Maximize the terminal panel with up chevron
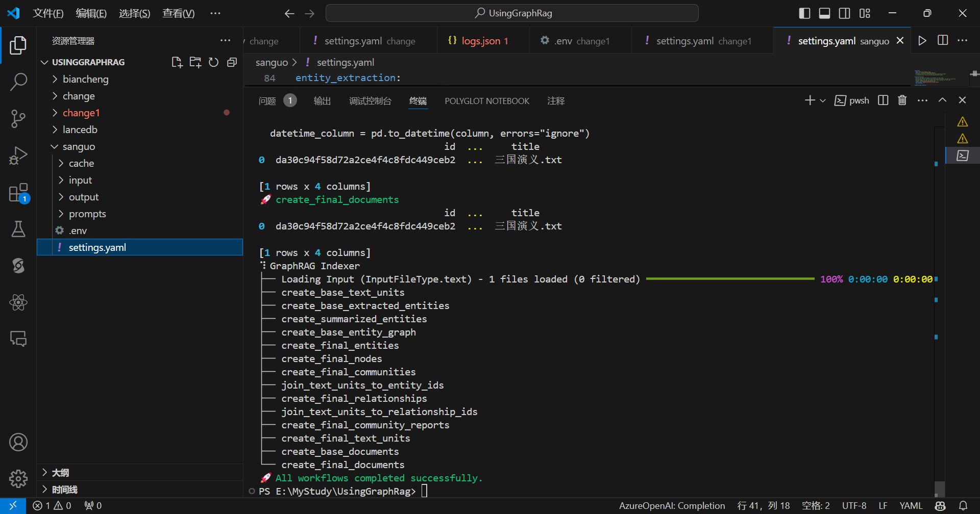 click(x=942, y=100)
